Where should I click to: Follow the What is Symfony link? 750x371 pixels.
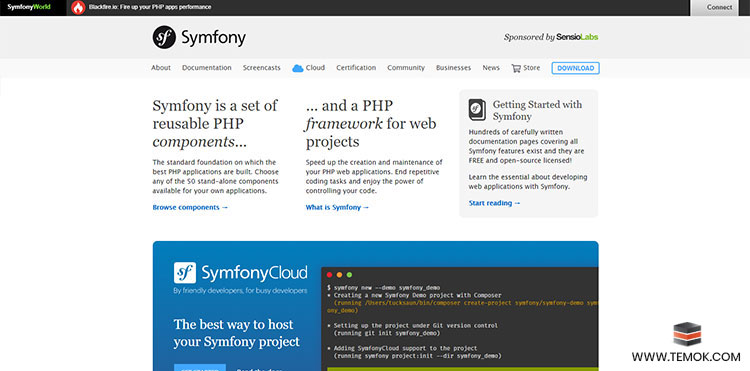coord(337,207)
